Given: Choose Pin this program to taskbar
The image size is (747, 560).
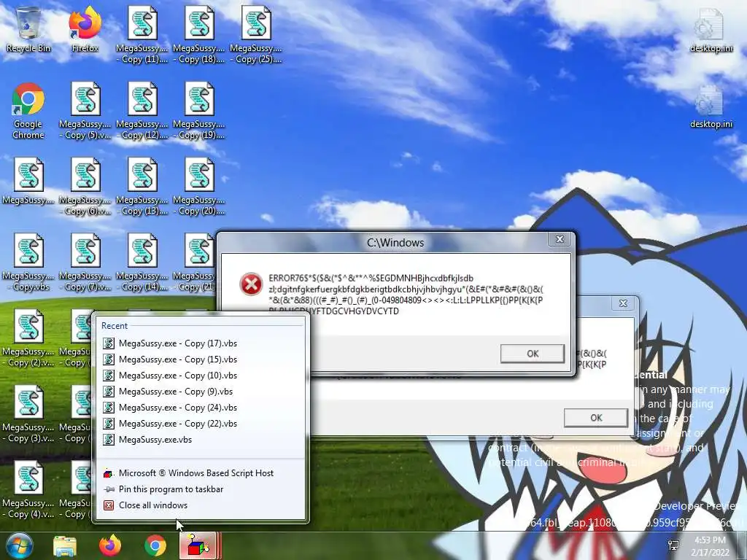Looking at the screenshot, I should tap(201, 489).
